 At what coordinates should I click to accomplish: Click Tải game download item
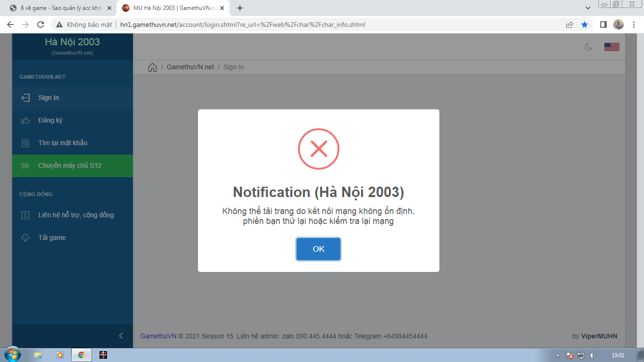click(52, 238)
